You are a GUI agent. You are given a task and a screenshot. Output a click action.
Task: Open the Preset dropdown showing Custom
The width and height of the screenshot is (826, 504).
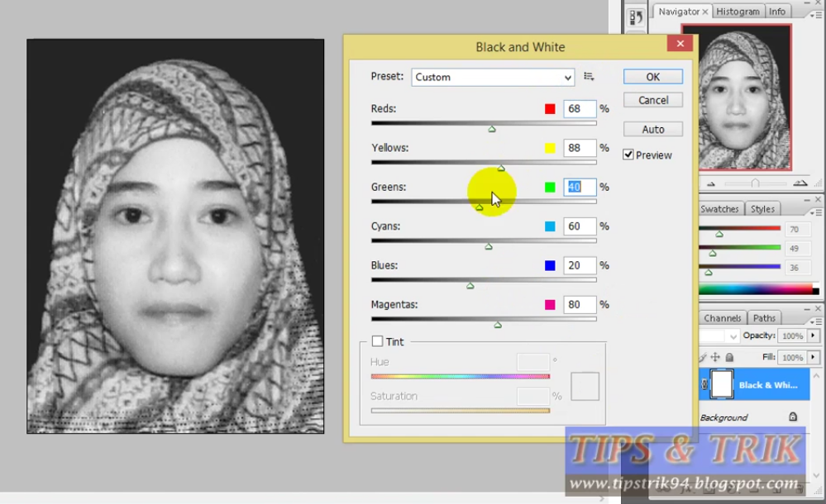493,77
